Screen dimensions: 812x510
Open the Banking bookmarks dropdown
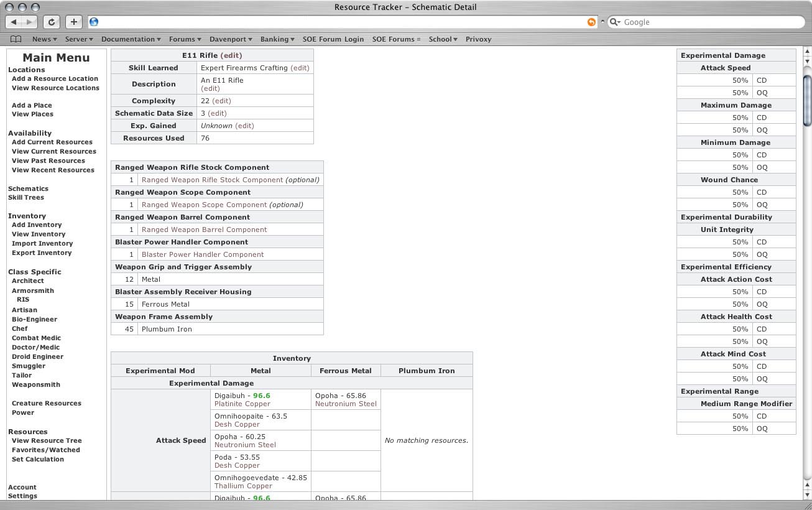coord(277,39)
